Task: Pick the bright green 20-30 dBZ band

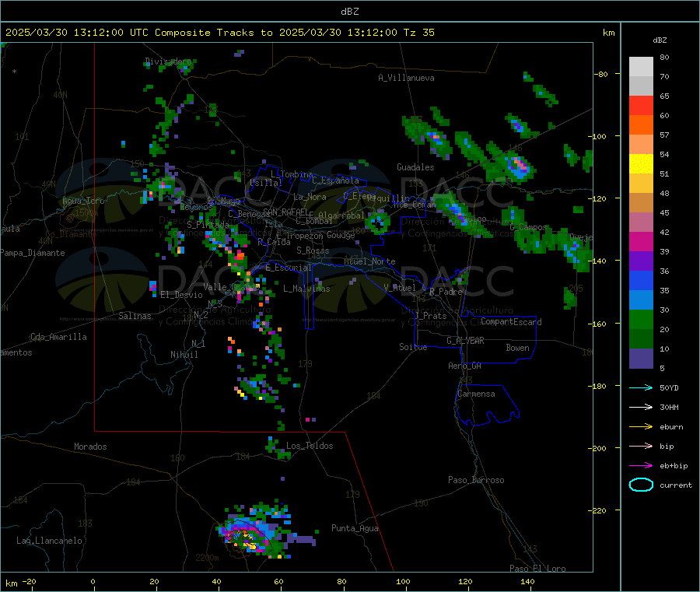Action: 641,319
